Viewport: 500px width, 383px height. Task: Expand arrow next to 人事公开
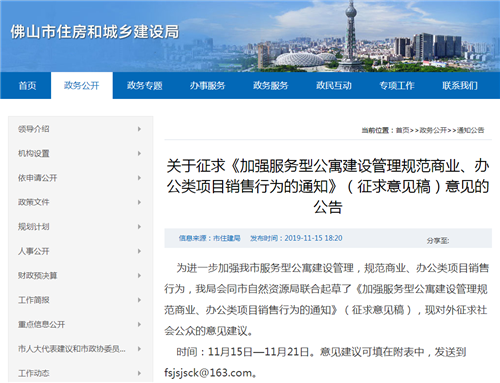coord(139,251)
